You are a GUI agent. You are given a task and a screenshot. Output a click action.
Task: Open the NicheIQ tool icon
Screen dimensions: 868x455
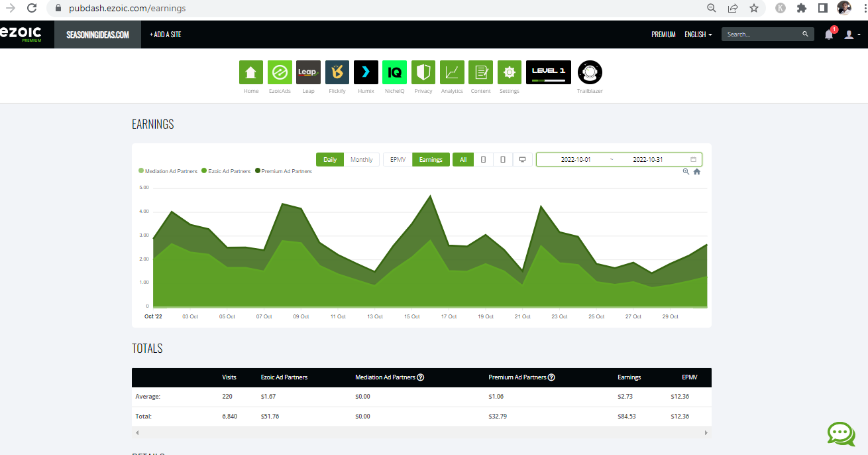[x=394, y=72]
